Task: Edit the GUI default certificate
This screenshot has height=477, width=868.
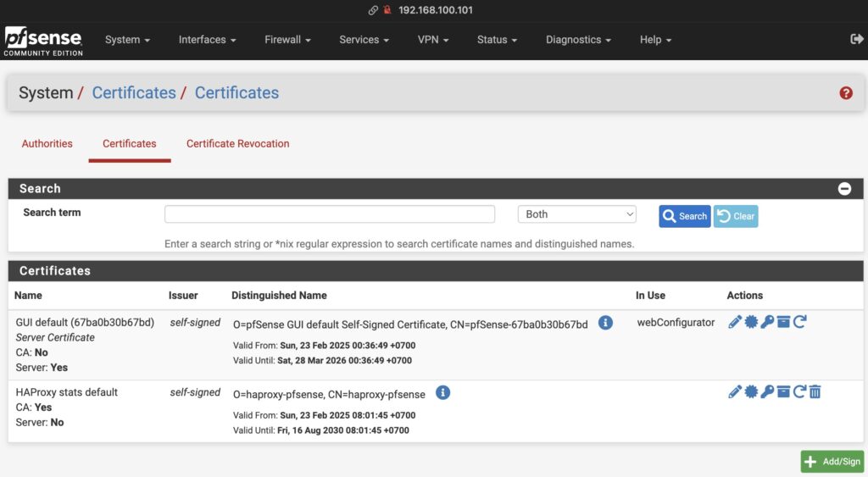Action: click(x=735, y=322)
